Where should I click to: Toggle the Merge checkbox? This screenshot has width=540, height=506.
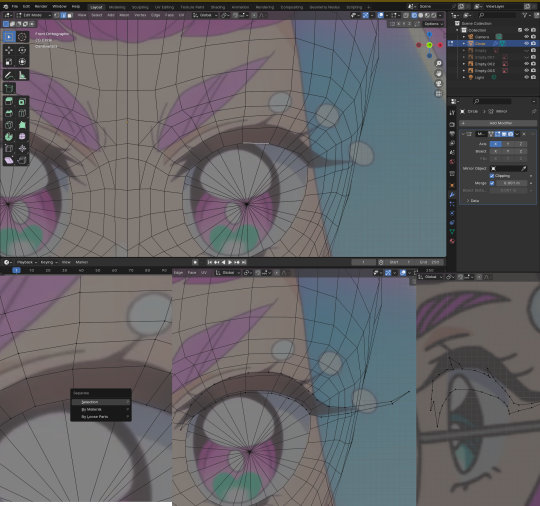[x=492, y=183]
